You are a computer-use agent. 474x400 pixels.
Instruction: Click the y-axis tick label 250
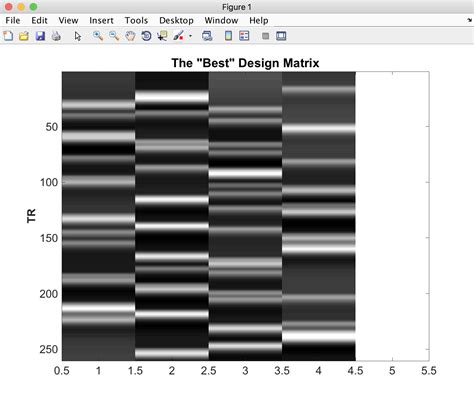(49, 349)
